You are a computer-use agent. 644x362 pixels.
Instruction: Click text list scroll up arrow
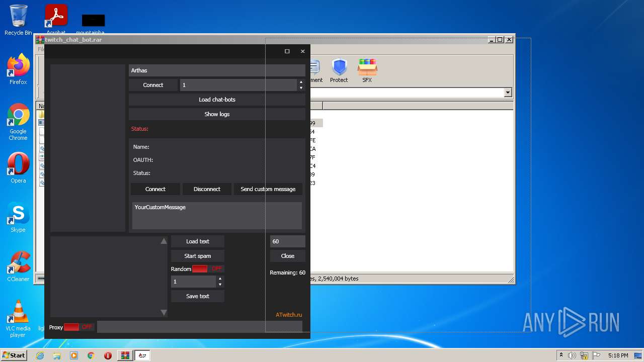click(x=164, y=241)
